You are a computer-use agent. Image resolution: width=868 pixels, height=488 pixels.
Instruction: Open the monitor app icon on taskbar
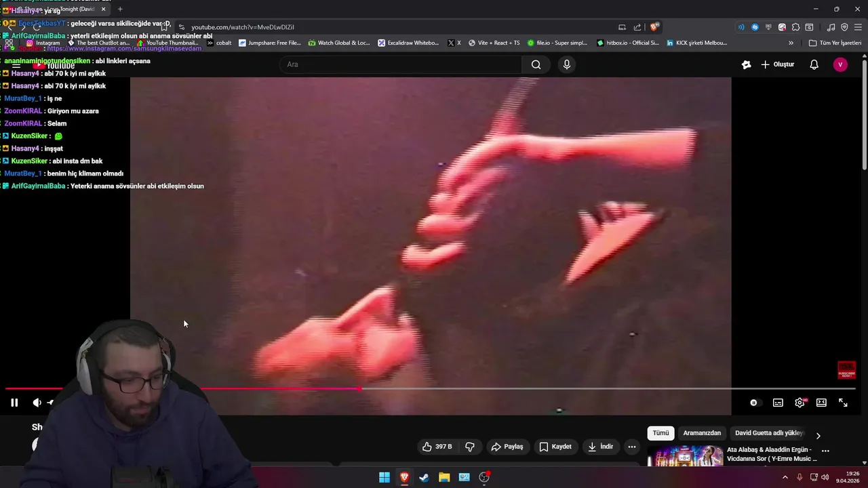464,477
